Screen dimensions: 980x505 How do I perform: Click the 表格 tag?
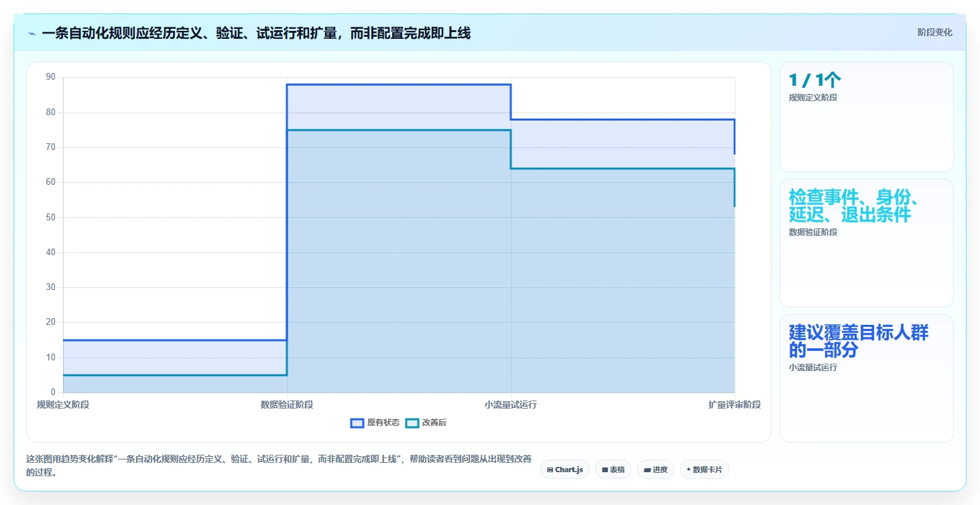coord(613,470)
